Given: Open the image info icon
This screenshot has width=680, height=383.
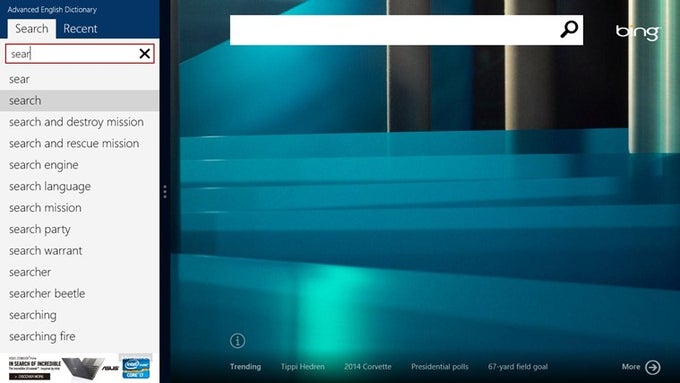Looking at the screenshot, I should pos(237,340).
